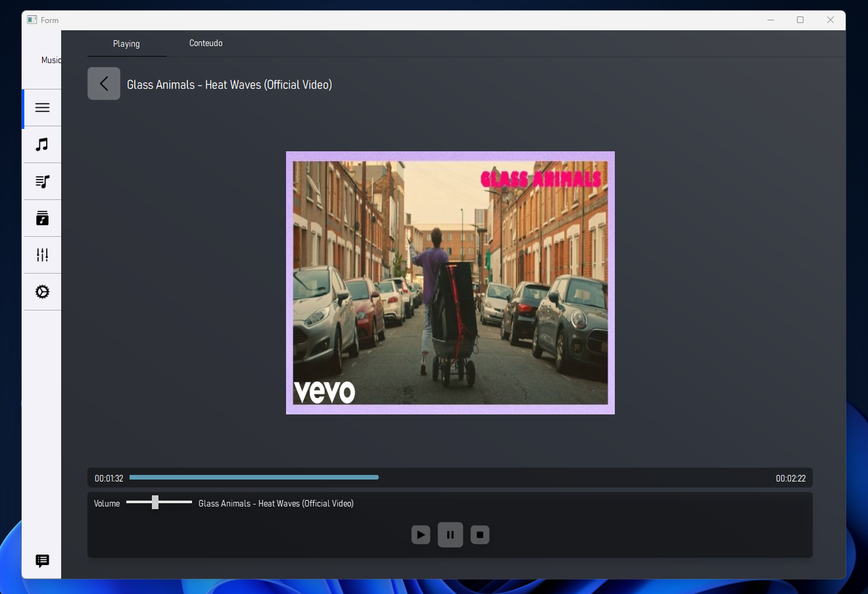
Task: Click the Music label in sidebar
Action: 51,60
